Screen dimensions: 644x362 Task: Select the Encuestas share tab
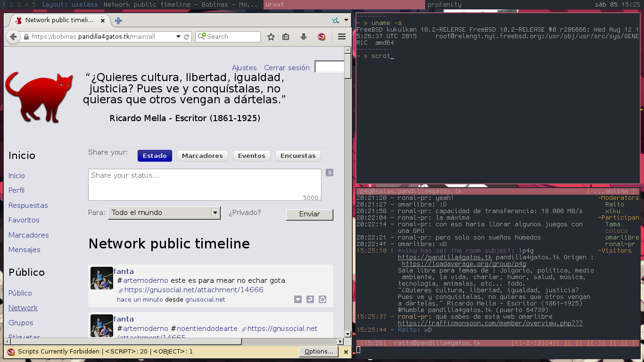(x=298, y=156)
